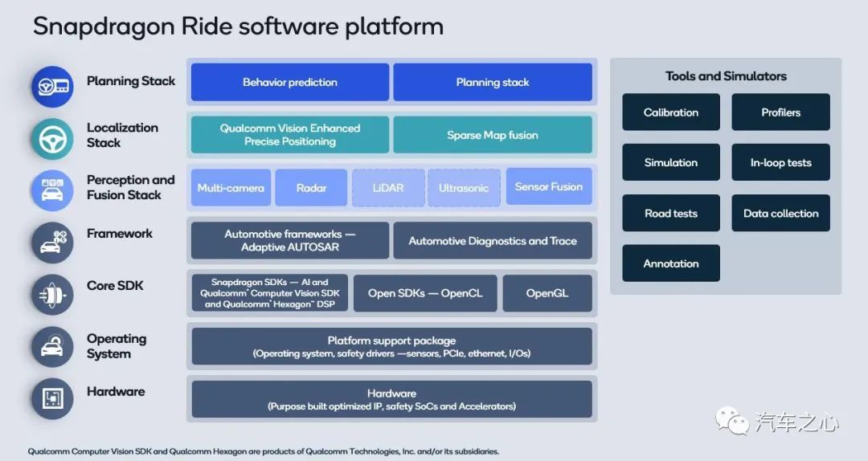Open the In-loop tests tile
Viewport: 868px width, 461px height.
(x=780, y=162)
